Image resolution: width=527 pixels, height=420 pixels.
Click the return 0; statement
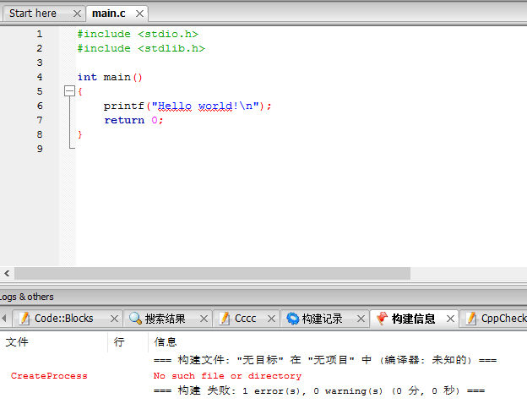tap(133, 120)
